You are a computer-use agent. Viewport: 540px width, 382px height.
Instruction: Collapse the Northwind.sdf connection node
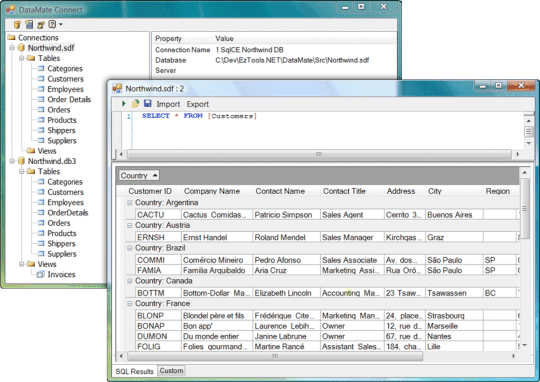12,48
